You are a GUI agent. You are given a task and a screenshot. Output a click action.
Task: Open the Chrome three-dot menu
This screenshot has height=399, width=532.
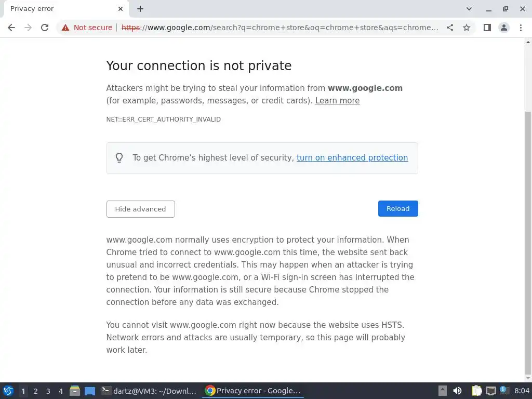(521, 28)
